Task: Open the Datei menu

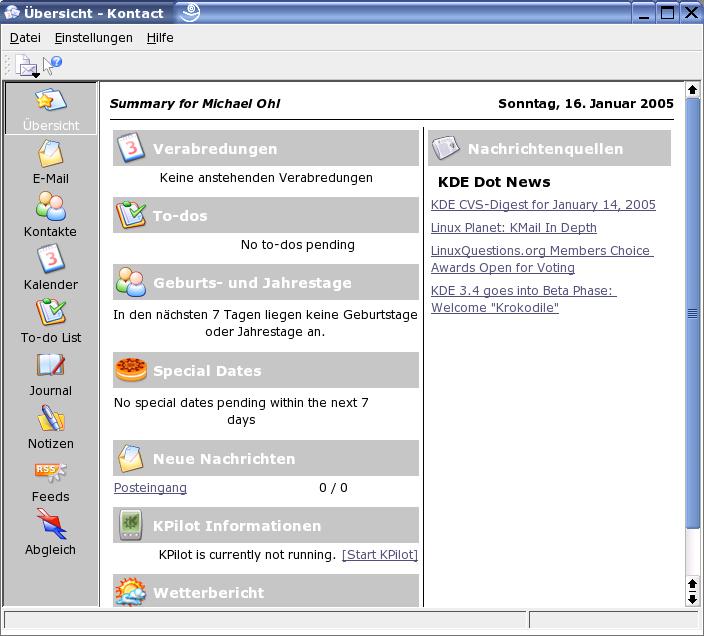Action: coord(25,38)
